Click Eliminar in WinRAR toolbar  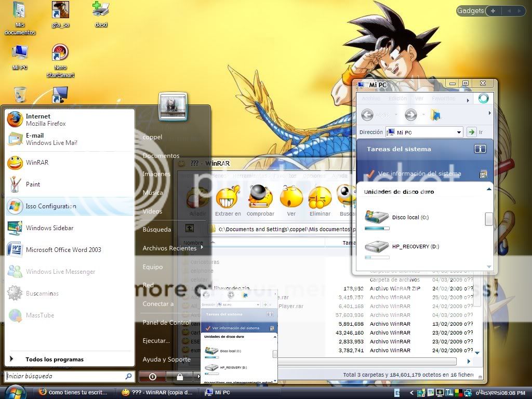(x=320, y=201)
